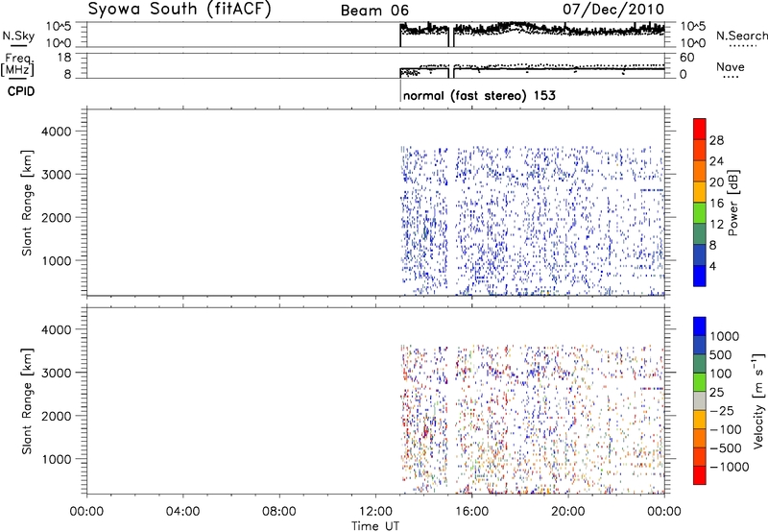Viewport: 768px width, 532px height.
Task: Click the '-1000' label on Velocity colorbar
Action: (730, 467)
